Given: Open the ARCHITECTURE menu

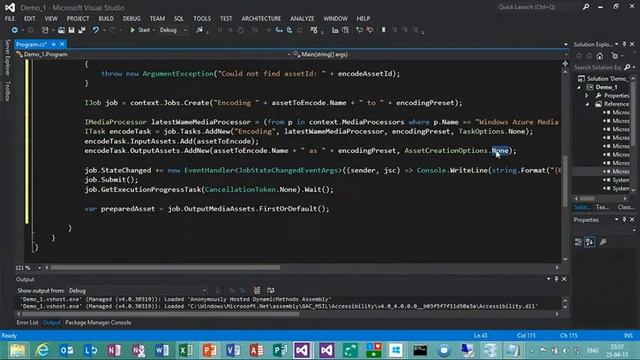Looking at the screenshot, I should [x=261, y=19].
